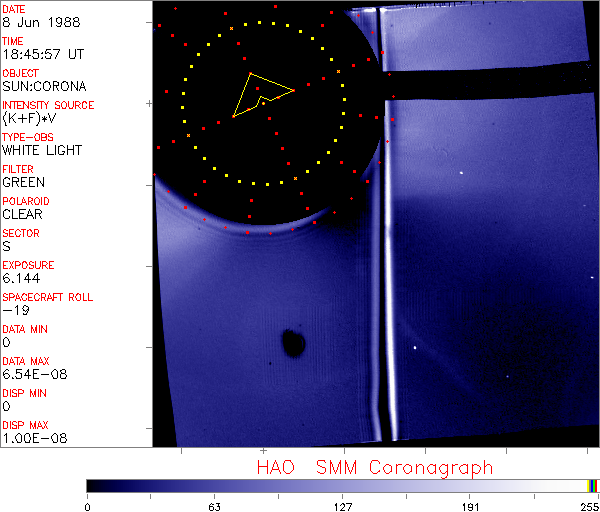Click the HAO SMM Coronagraph title
The height and width of the screenshot is (512, 600).
[x=374, y=467]
